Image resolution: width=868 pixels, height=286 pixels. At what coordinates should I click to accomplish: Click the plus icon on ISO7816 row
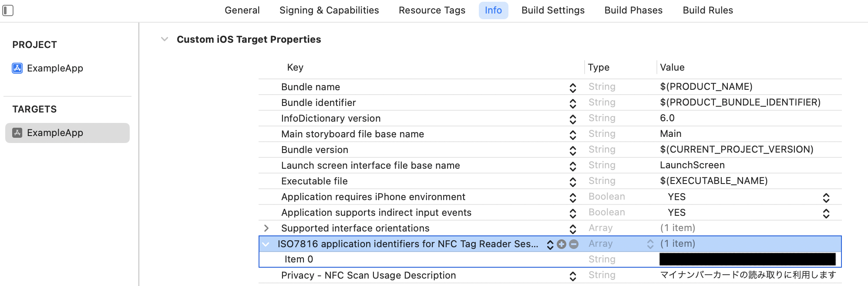pos(562,244)
